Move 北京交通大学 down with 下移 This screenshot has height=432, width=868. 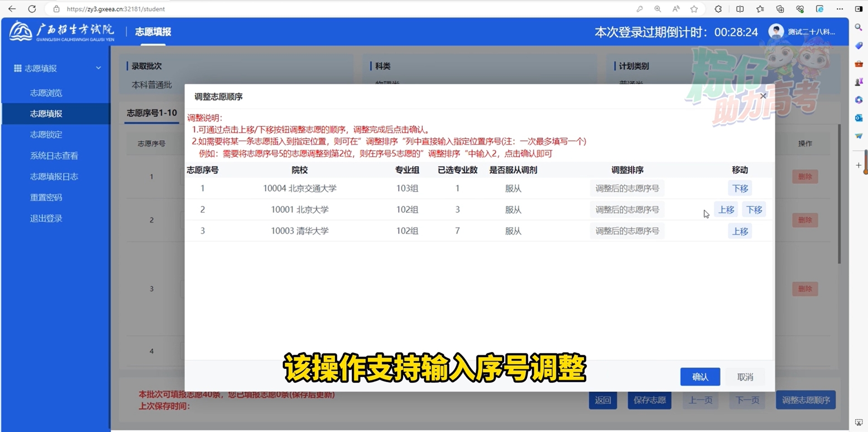coord(740,189)
